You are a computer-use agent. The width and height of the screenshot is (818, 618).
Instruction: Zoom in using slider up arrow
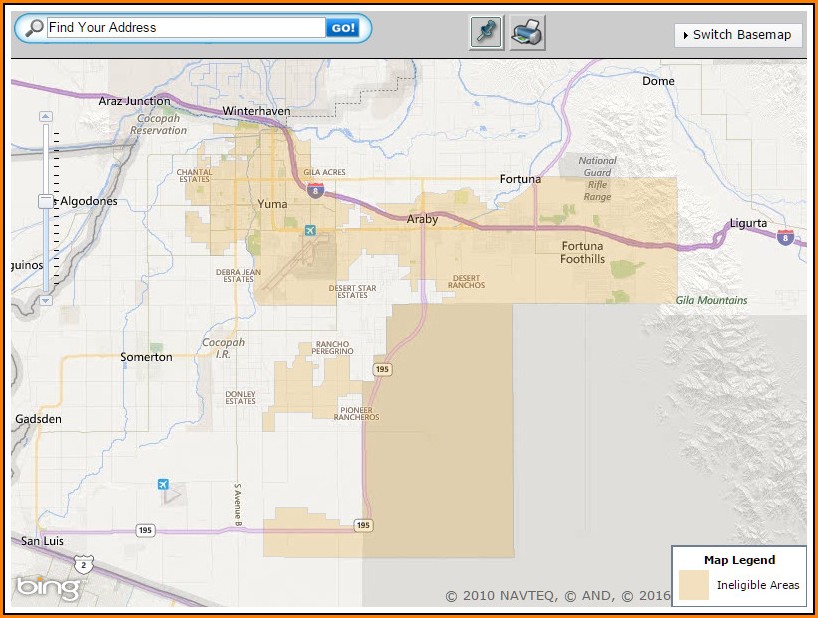tap(45, 117)
